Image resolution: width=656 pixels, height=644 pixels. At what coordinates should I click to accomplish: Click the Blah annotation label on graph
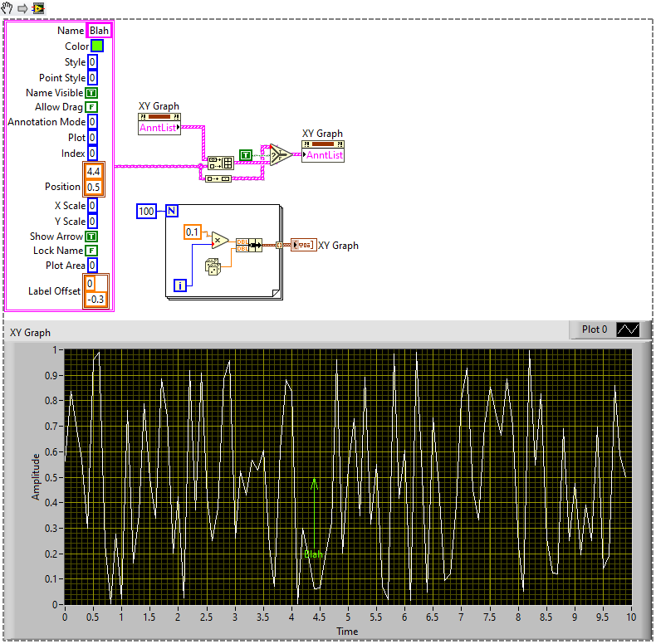313,554
